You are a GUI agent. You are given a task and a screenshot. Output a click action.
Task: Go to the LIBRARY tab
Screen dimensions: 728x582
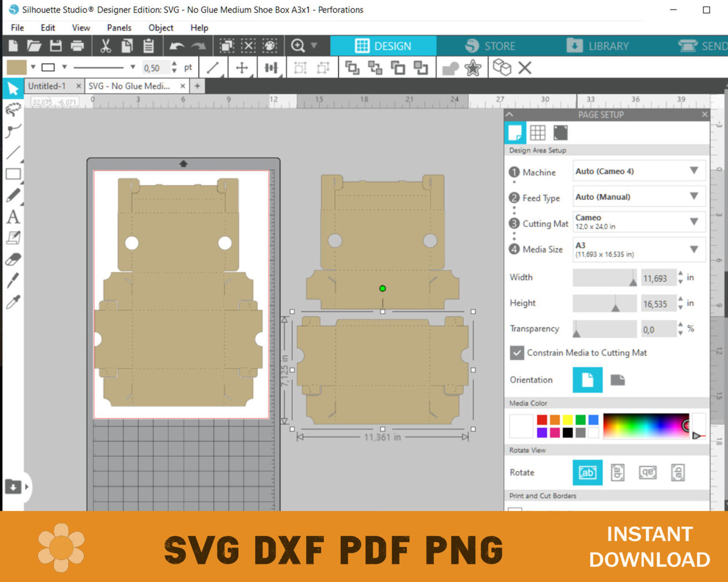[597, 46]
